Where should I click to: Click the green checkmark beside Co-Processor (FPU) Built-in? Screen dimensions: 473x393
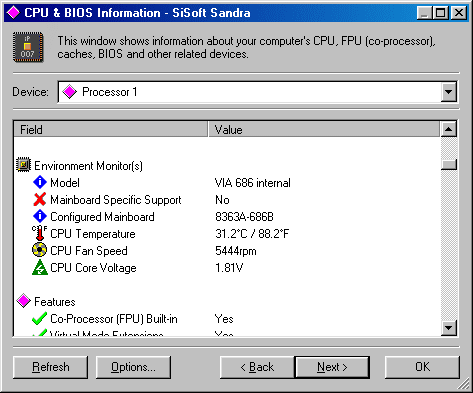pos(39,318)
